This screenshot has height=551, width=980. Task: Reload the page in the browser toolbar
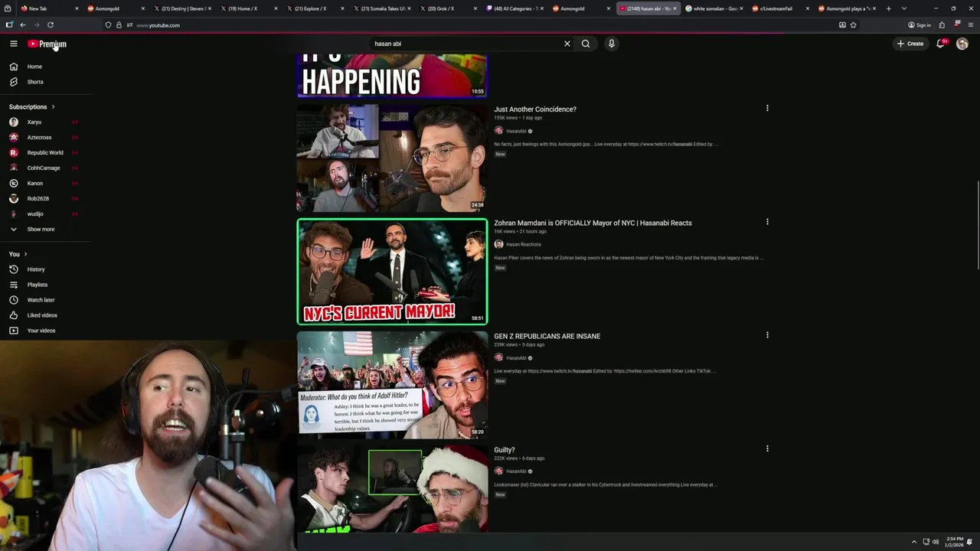(x=51, y=24)
